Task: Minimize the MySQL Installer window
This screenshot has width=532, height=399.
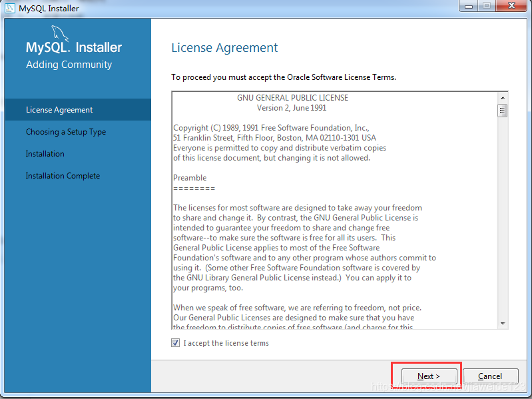Action: pos(469,6)
